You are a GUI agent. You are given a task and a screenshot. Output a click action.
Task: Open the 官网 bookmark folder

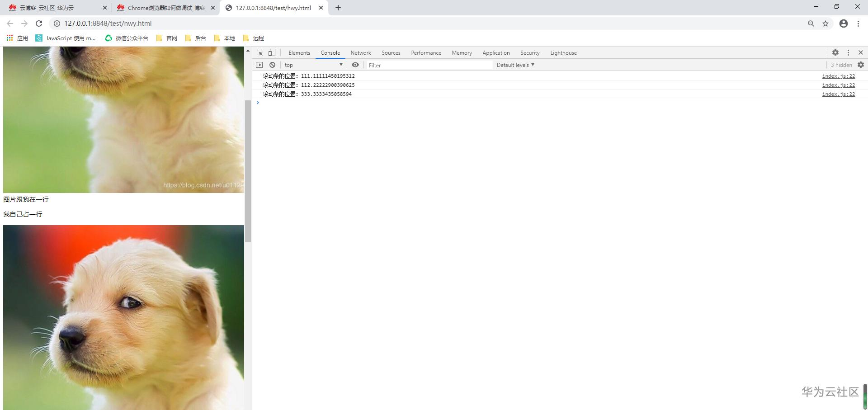166,38
